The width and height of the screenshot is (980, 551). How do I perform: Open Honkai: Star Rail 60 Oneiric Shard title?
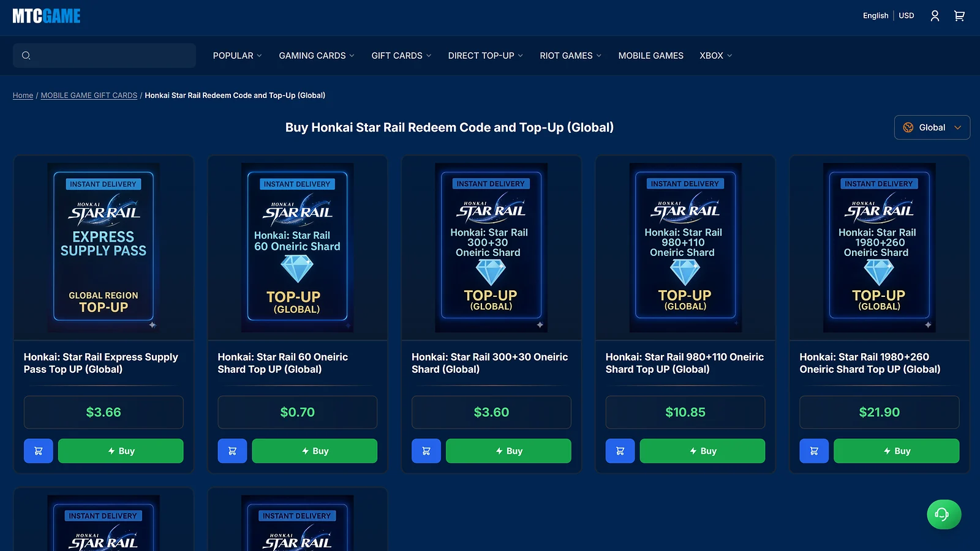(283, 363)
